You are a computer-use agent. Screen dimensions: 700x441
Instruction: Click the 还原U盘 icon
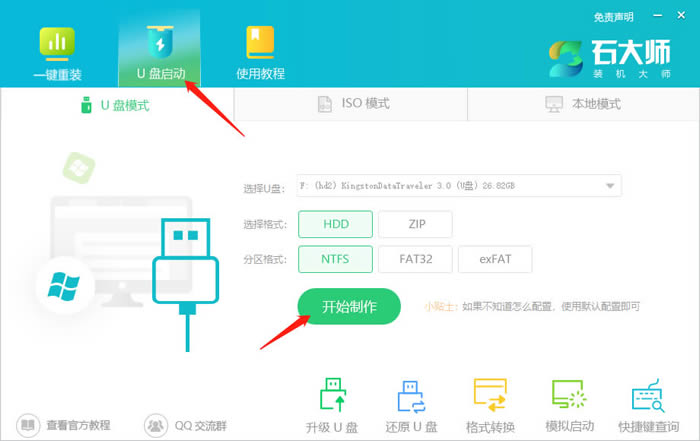[x=411, y=396]
